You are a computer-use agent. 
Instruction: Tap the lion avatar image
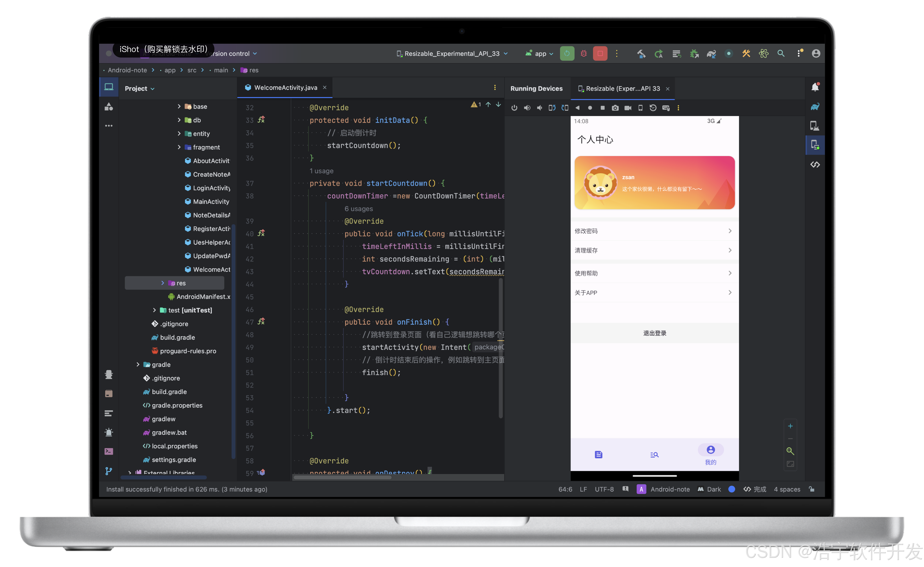click(x=600, y=182)
